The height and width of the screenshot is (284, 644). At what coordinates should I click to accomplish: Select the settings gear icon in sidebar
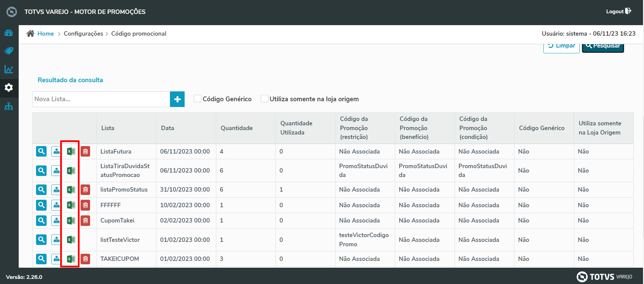coord(9,88)
